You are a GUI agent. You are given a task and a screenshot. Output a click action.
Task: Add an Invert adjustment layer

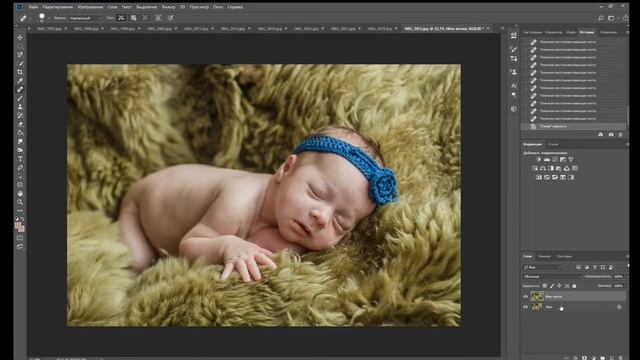coord(539,177)
